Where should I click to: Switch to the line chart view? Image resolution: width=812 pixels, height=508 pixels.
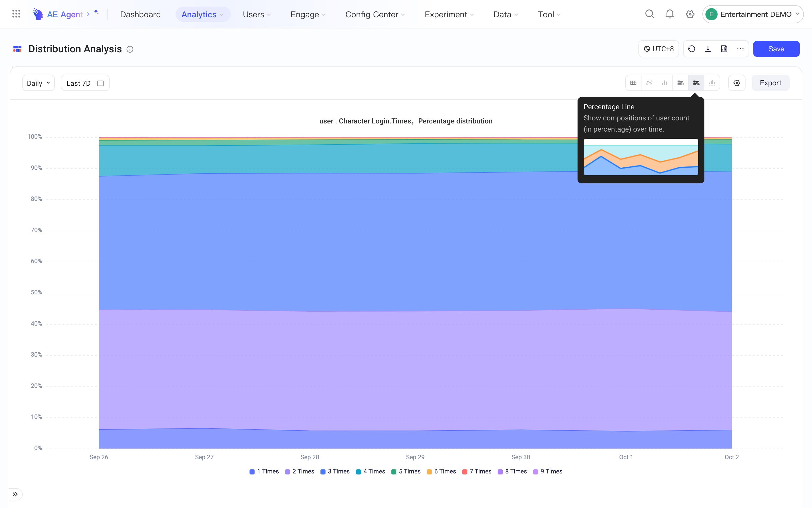649,83
